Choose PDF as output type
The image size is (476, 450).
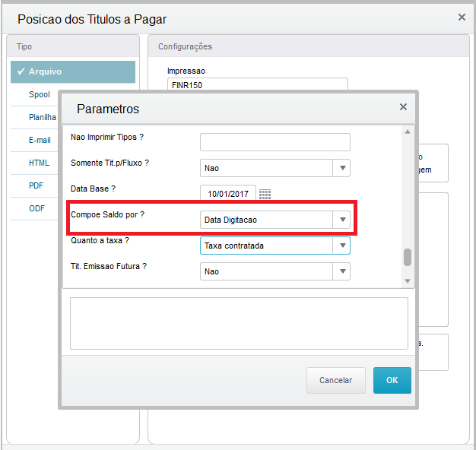click(x=36, y=186)
